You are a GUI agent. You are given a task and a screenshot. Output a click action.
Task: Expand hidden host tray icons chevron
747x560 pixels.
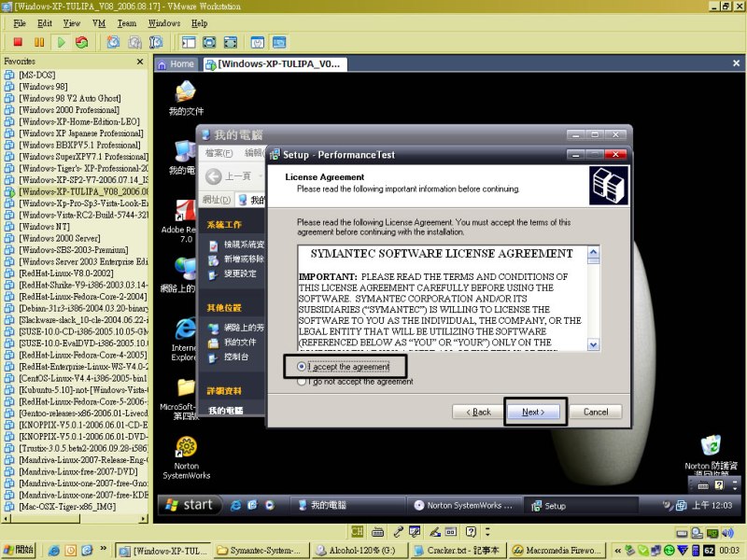coord(618,551)
